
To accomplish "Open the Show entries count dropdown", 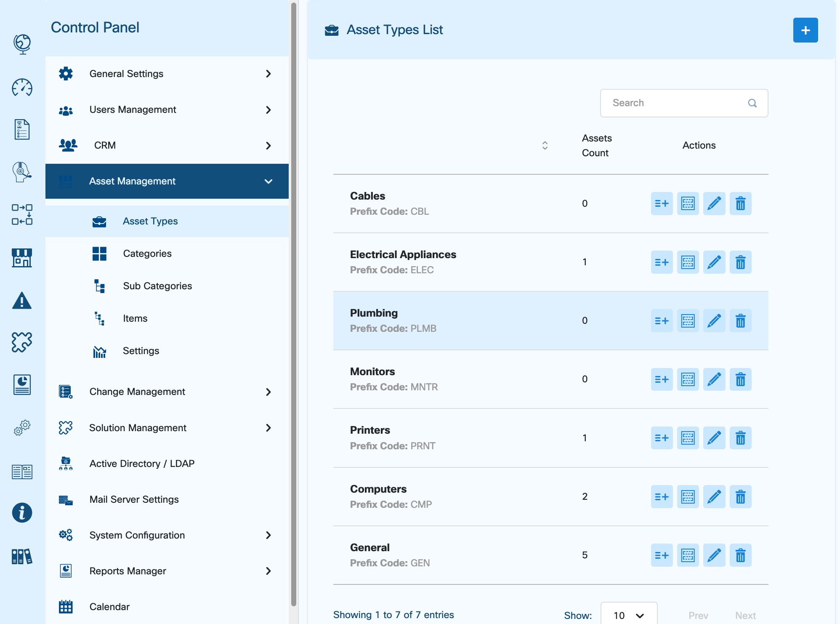I will 628,615.
